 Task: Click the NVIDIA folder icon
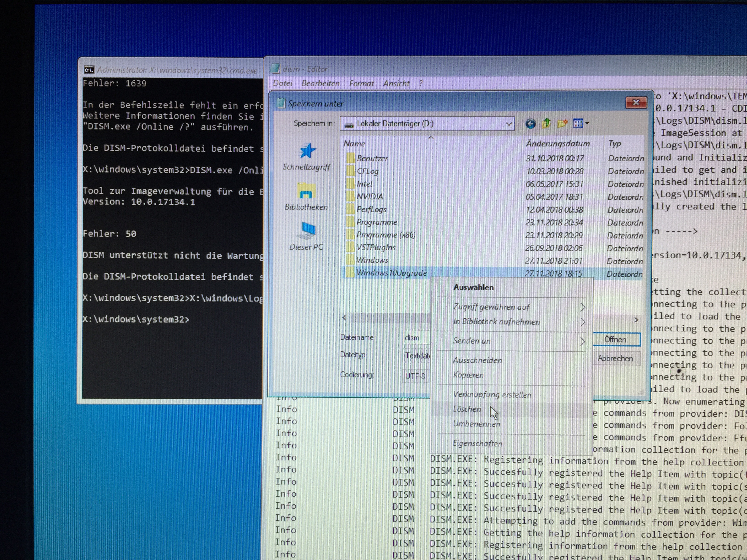351,197
